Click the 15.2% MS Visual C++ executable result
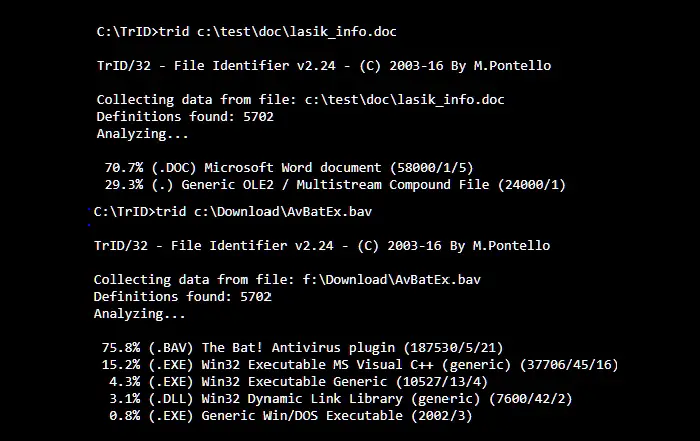 360,365
